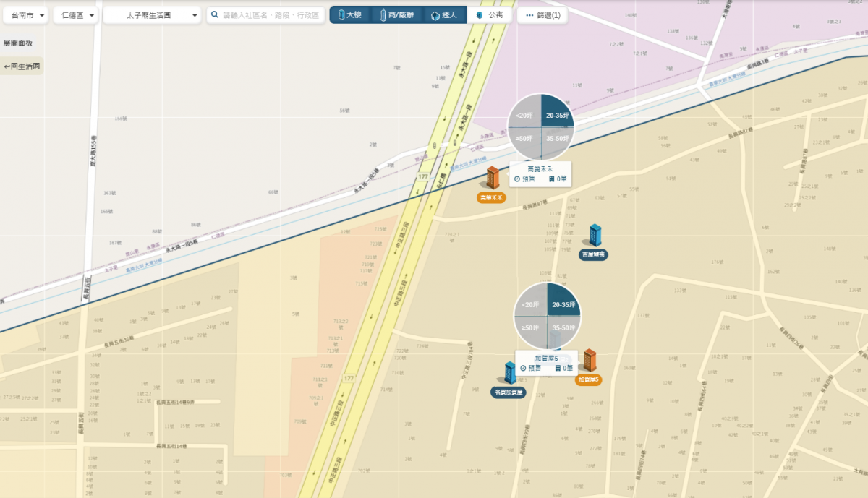868x498 pixels.
Task: Click the 大樓 building glyph icon
Action: tap(341, 15)
